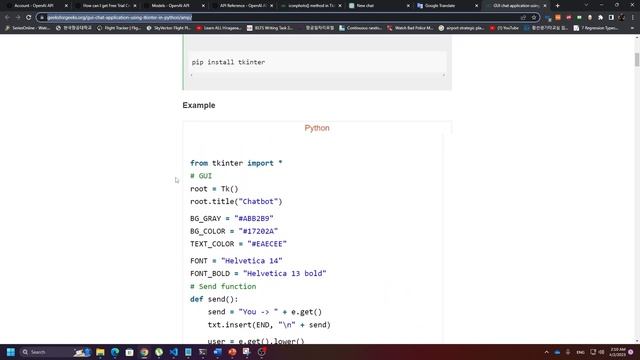Click the ENG language indicator
The image size is (640, 360).
coord(580,352)
